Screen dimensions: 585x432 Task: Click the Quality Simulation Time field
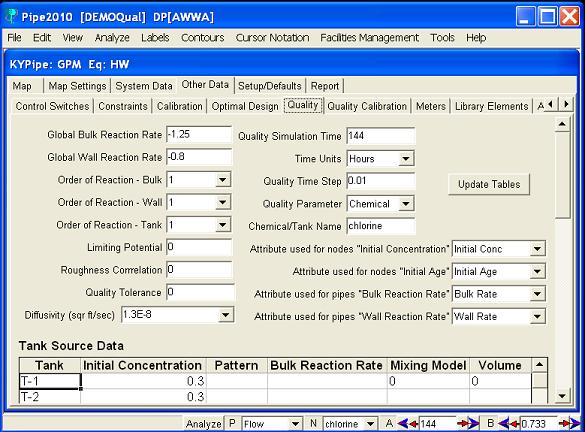[x=380, y=136]
